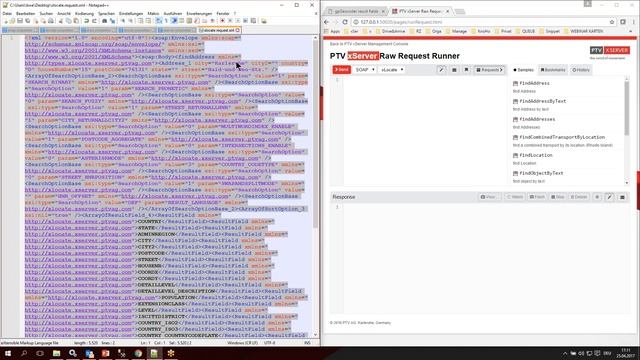Screen dimensions: 640x360
Task: Click the Copy icon in Notepad++ toolbar
Action: (x=69, y=21)
